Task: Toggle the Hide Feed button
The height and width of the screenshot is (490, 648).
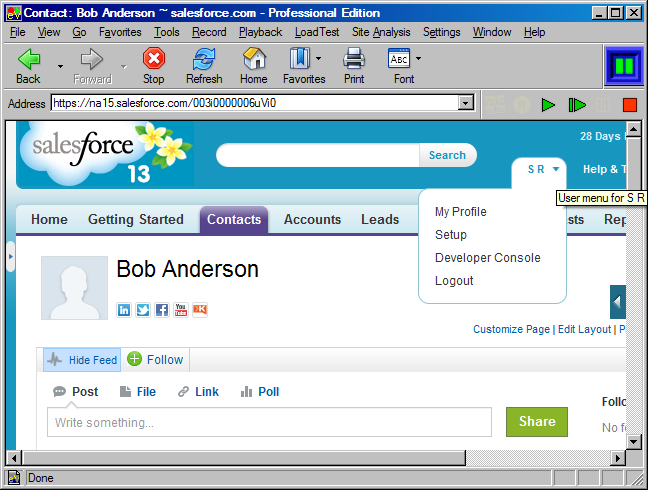Action: point(82,360)
